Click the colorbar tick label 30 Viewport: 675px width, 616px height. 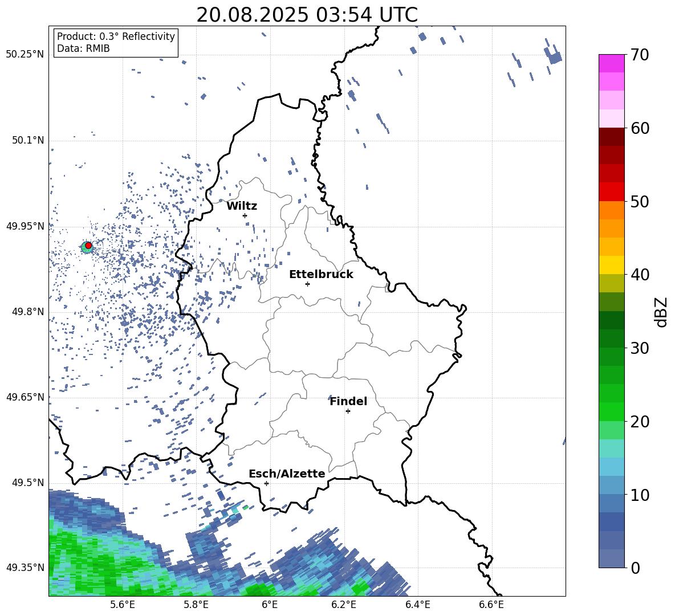(640, 348)
